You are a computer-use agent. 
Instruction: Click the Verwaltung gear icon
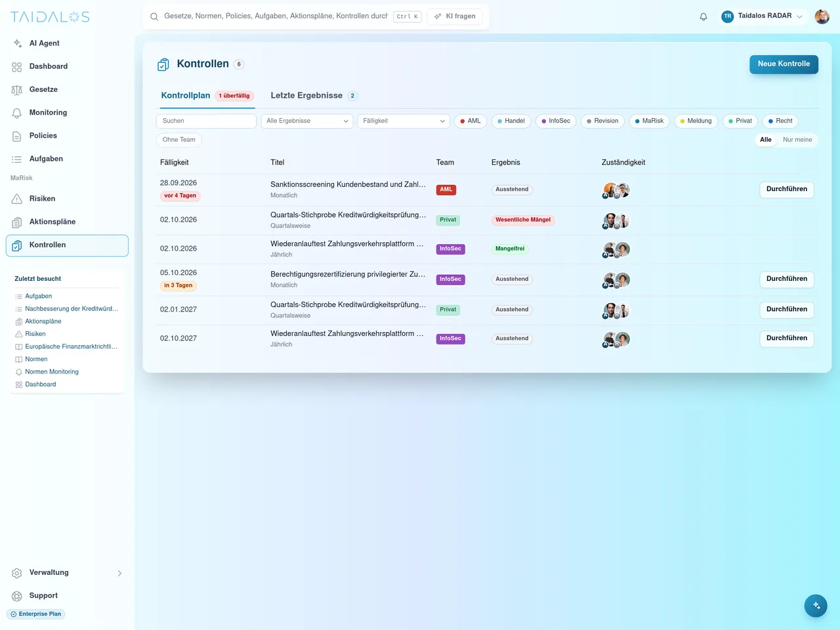17,573
